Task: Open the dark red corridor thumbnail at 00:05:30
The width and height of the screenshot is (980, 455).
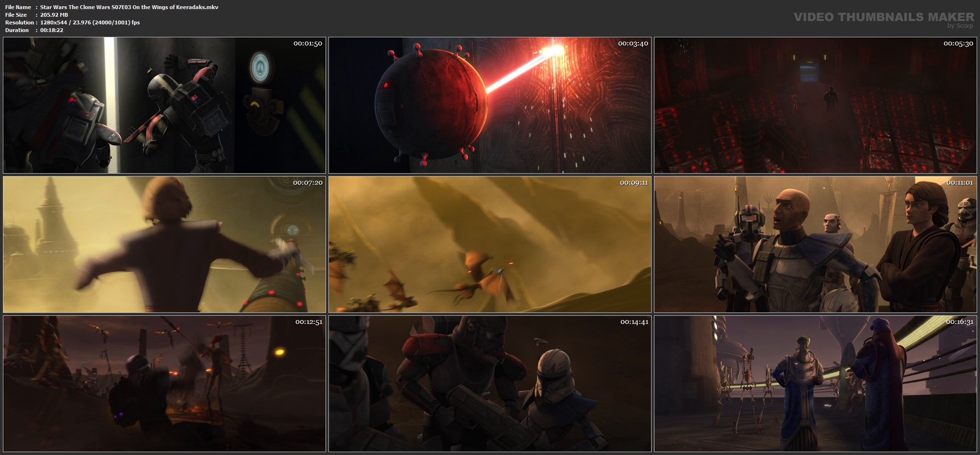Action: (x=815, y=105)
